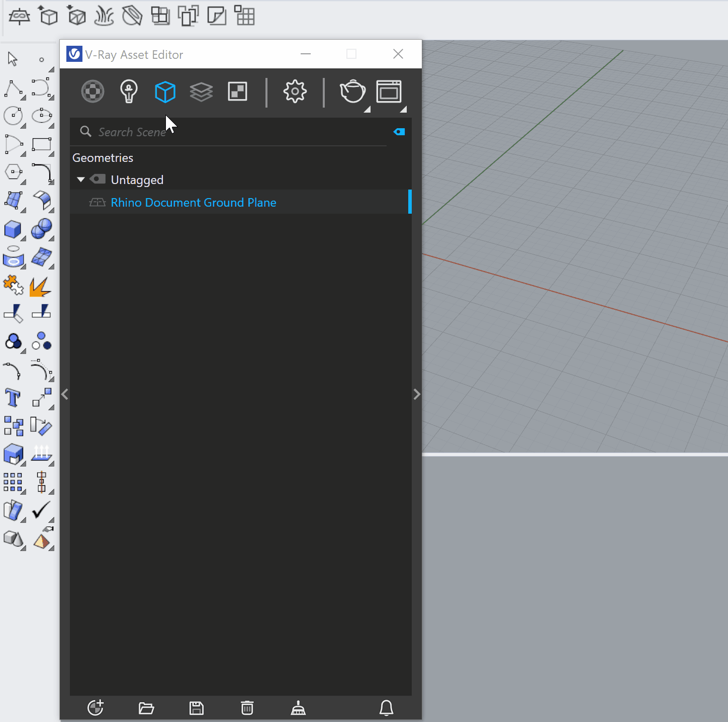Select Rhino puzzle piece tool
This screenshot has width=728, height=722.
(14, 286)
